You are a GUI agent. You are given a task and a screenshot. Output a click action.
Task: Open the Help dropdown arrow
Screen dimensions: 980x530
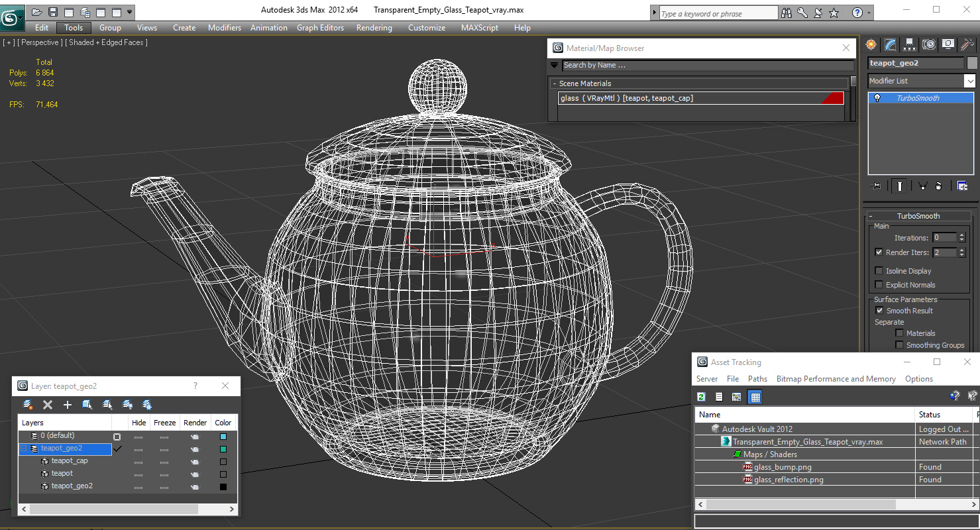(x=869, y=13)
